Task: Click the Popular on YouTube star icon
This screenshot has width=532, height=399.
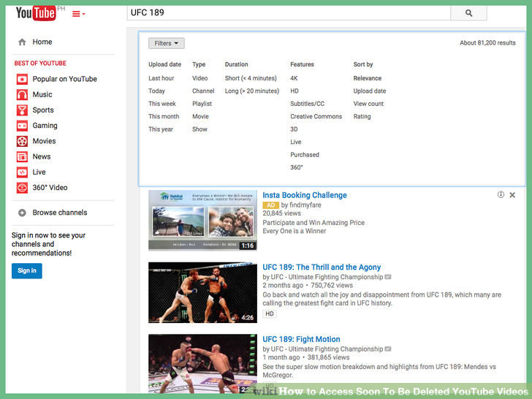Action: (22, 79)
